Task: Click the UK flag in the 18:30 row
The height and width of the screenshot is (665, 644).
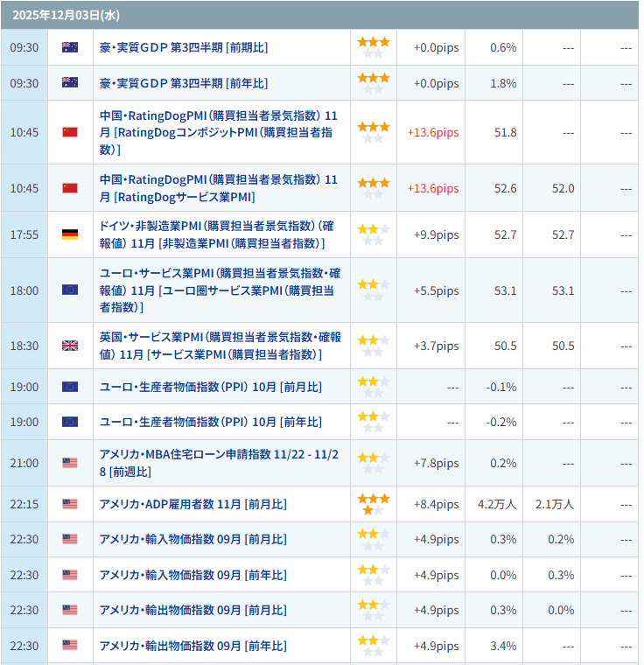Action: coord(70,346)
